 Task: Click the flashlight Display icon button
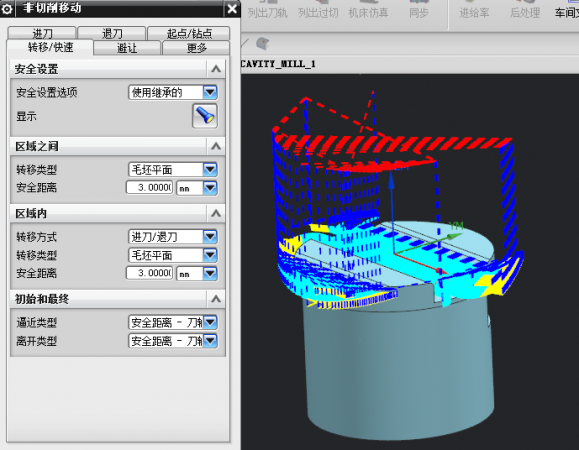[x=205, y=116]
